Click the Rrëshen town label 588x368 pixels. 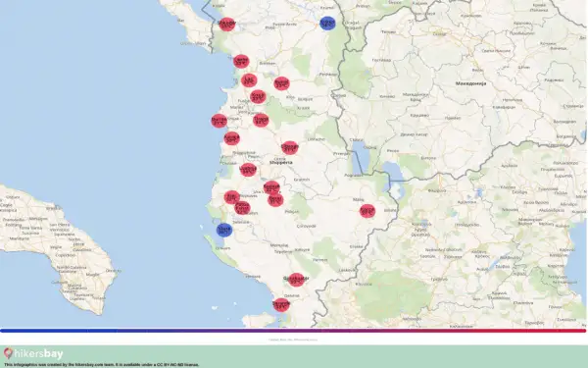(267, 64)
